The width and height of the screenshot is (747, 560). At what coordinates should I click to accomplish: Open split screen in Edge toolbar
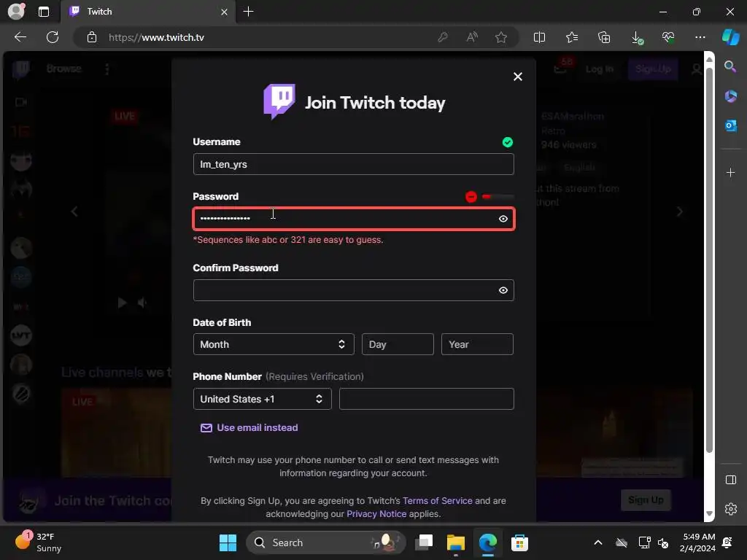(539, 37)
